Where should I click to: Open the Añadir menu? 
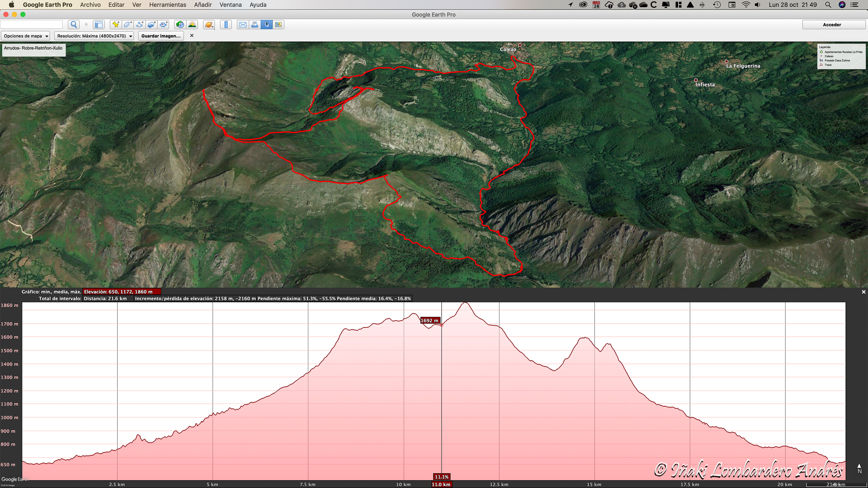(203, 5)
